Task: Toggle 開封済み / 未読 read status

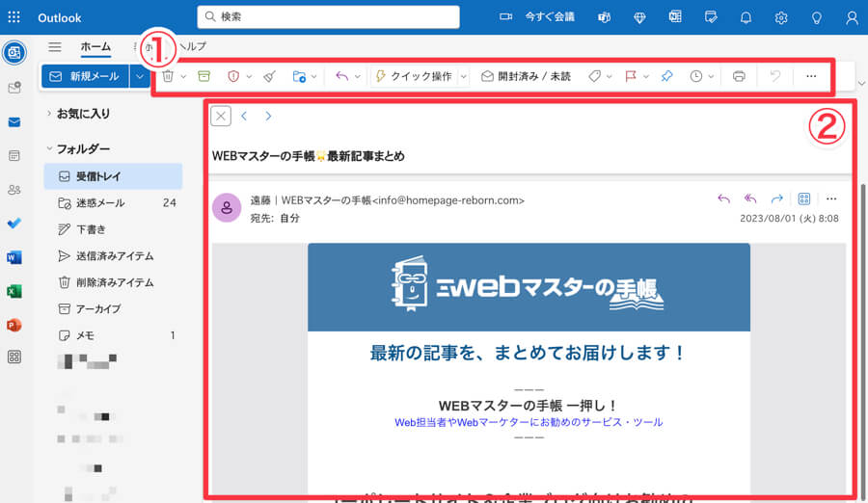Action: click(526, 76)
